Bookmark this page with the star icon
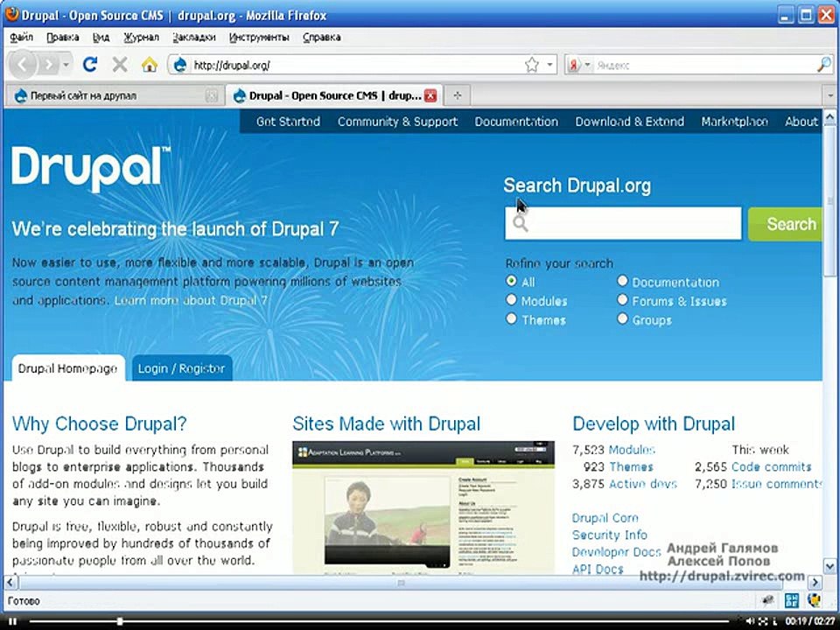Image resolution: width=840 pixels, height=630 pixels. 531,65
